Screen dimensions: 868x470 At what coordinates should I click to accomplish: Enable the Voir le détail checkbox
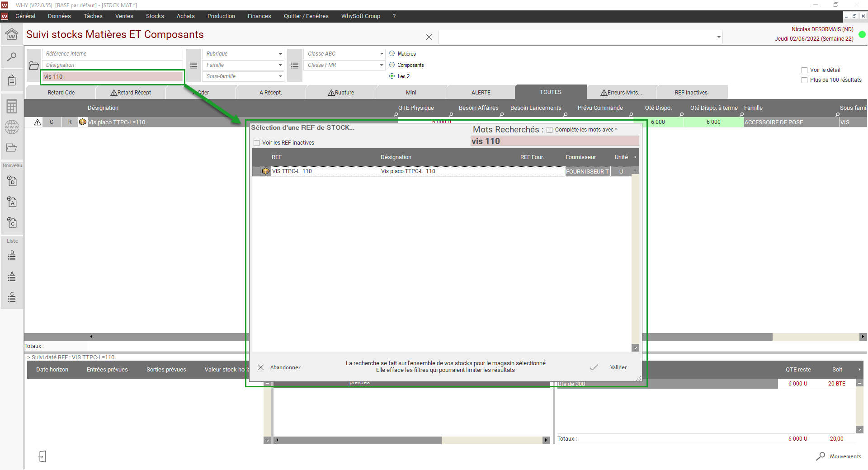click(804, 70)
